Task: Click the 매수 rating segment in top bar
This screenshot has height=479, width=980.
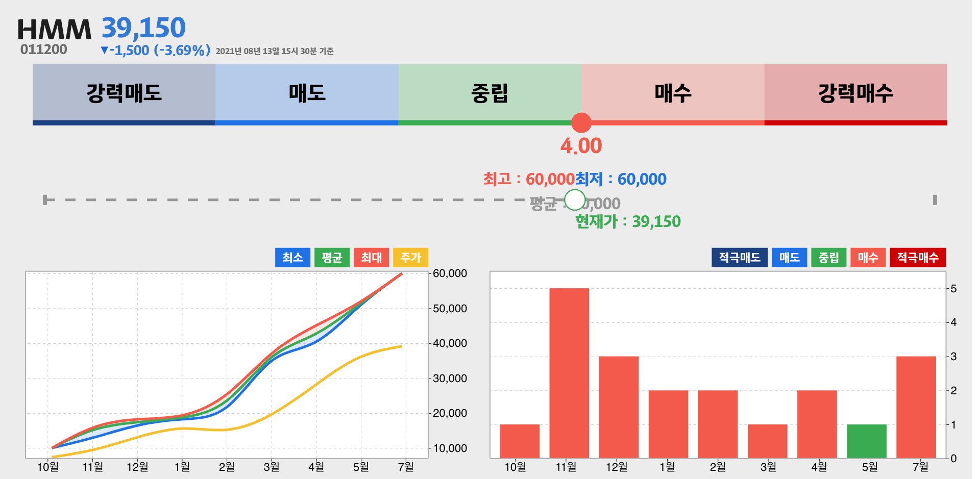Action: pyautogui.click(x=673, y=94)
